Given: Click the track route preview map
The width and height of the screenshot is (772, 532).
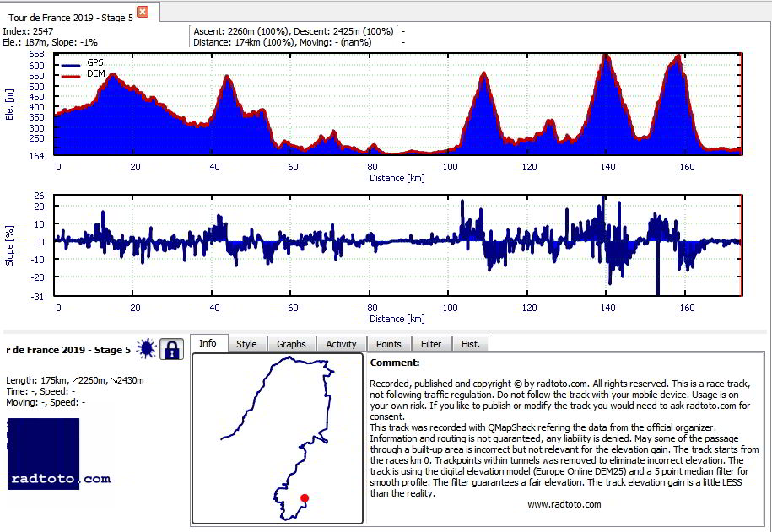Looking at the screenshot, I should pyautogui.click(x=278, y=438).
